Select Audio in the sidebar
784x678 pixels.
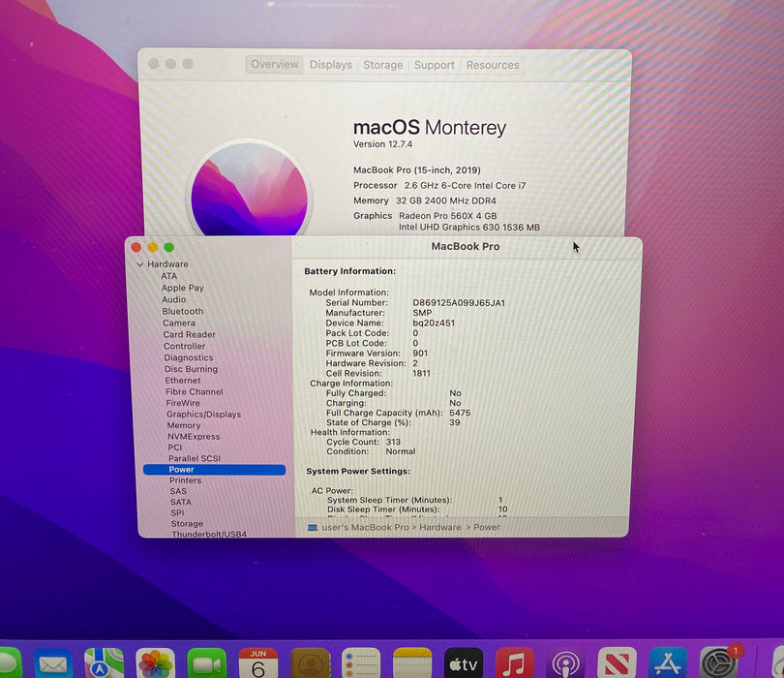pos(174,299)
